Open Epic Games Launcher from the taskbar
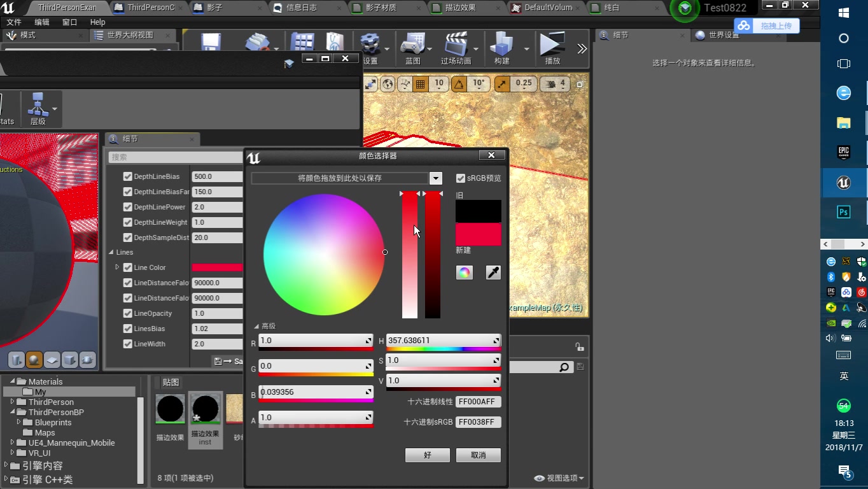Screen dimensions: 868x489 click(x=844, y=152)
